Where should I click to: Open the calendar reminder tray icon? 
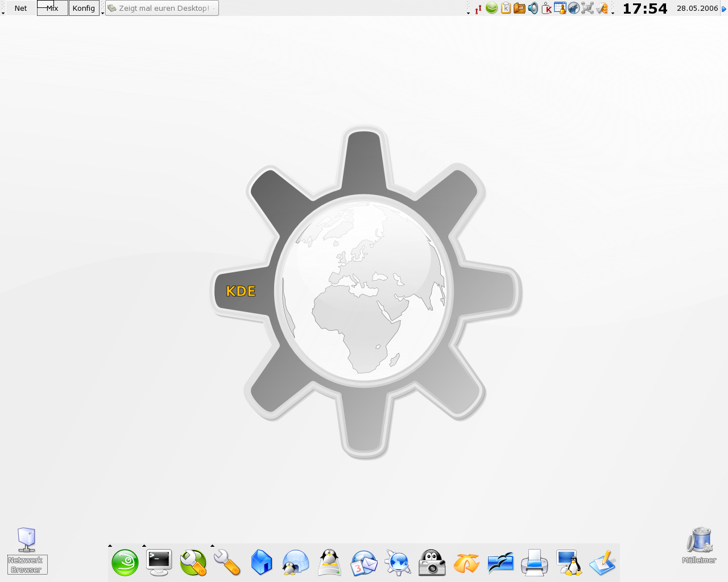560,9
